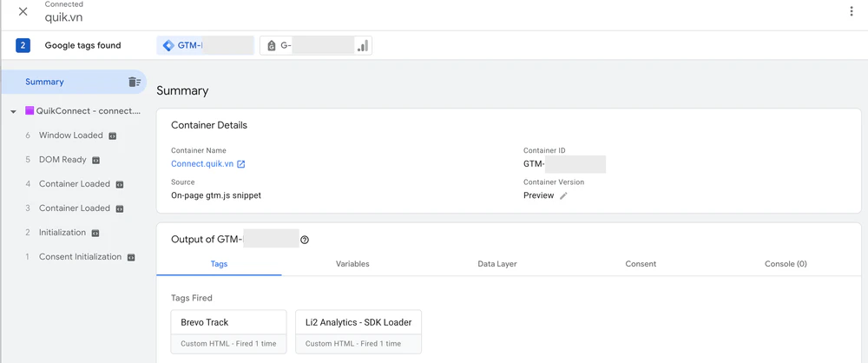Click the Preview container version text
The height and width of the screenshot is (363, 868).
click(539, 195)
